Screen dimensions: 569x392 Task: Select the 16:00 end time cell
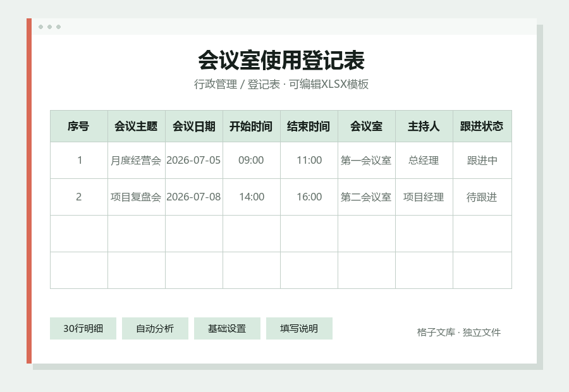coord(309,197)
